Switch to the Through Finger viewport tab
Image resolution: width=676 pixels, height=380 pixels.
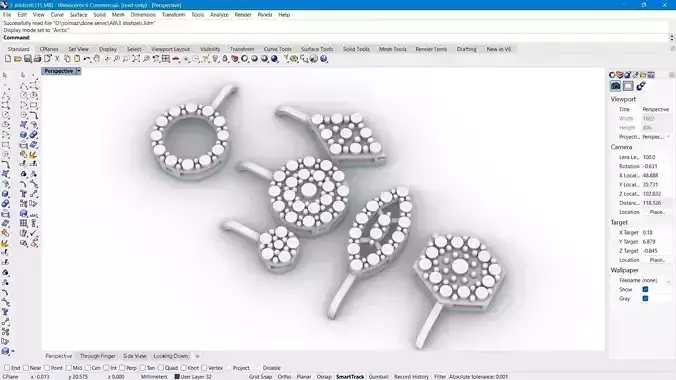(x=98, y=356)
